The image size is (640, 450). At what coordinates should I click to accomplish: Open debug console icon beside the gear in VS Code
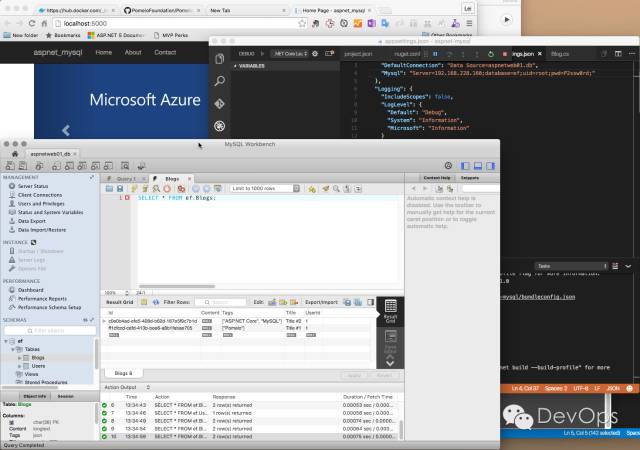pos(329,53)
